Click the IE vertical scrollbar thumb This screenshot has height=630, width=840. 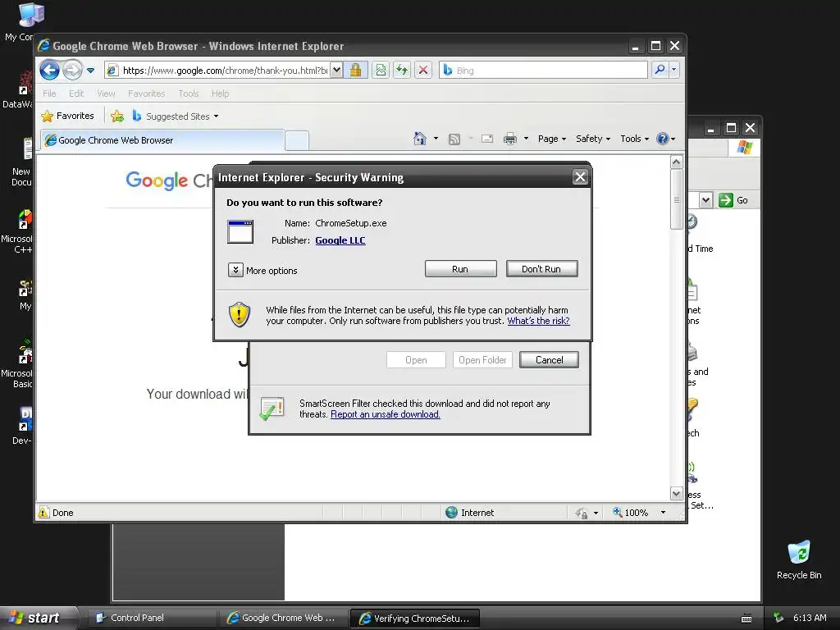tap(676, 199)
